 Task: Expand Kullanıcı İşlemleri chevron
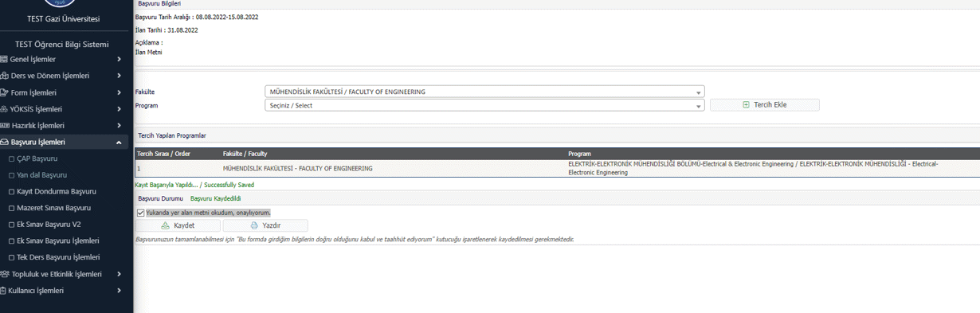(x=119, y=291)
